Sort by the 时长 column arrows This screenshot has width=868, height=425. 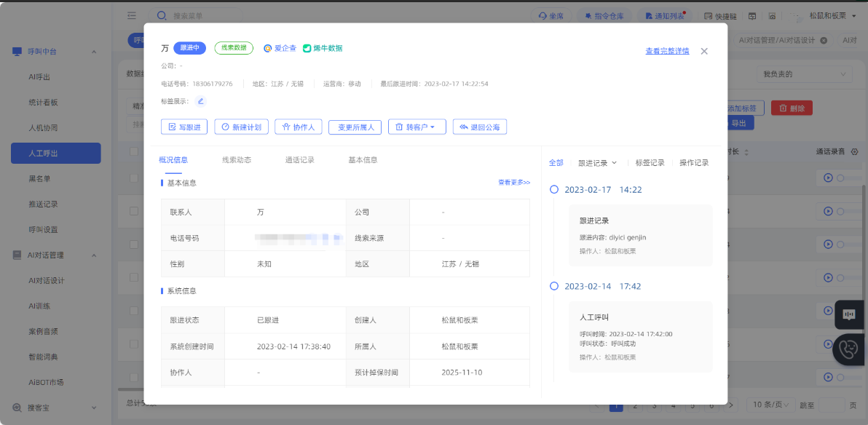(746, 152)
